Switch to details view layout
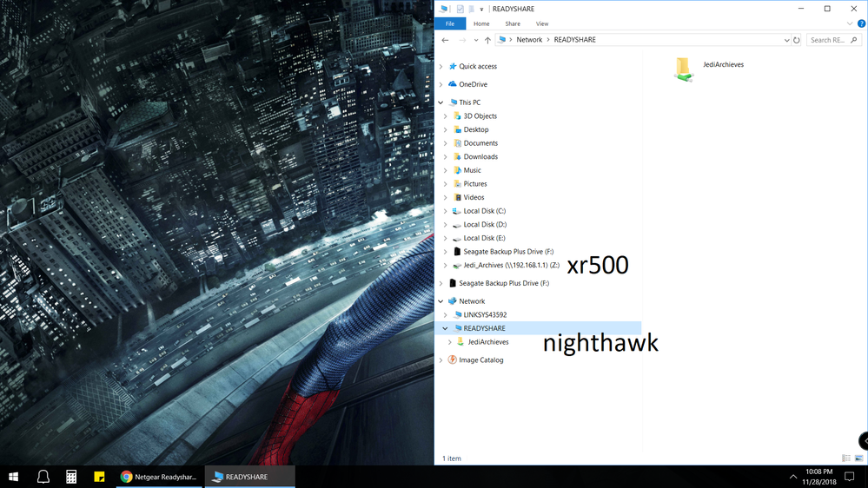Screen dimensions: 868x488 tap(846, 458)
